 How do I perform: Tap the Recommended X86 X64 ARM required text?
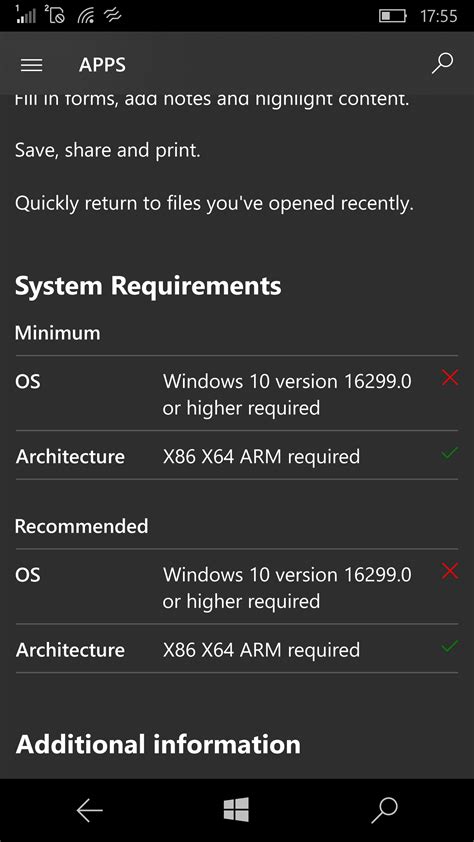[261, 650]
